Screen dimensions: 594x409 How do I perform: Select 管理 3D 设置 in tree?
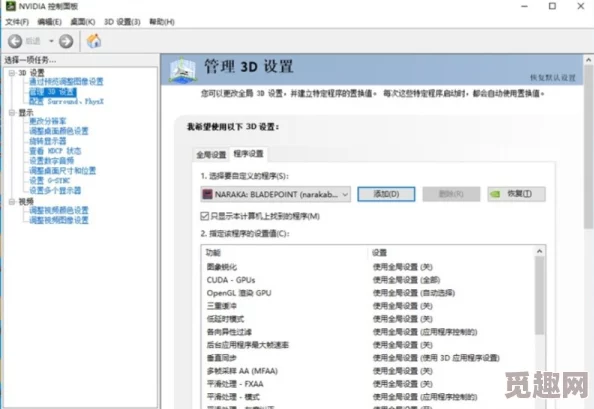[x=52, y=92]
